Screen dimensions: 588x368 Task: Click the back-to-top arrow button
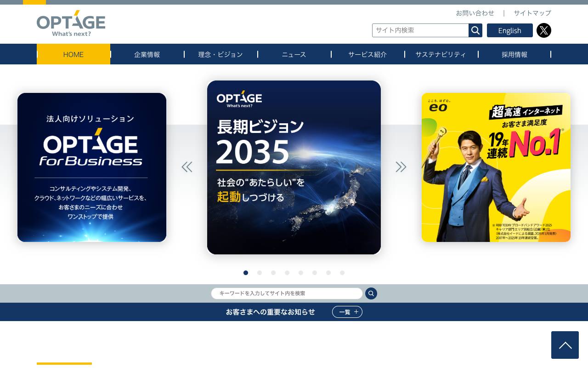coord(565,345)
